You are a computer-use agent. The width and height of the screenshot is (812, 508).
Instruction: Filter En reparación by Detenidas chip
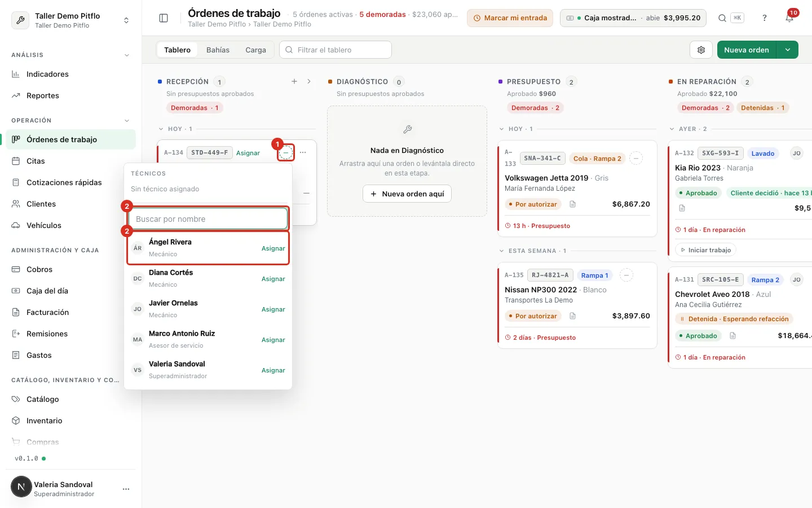(762, 108)
